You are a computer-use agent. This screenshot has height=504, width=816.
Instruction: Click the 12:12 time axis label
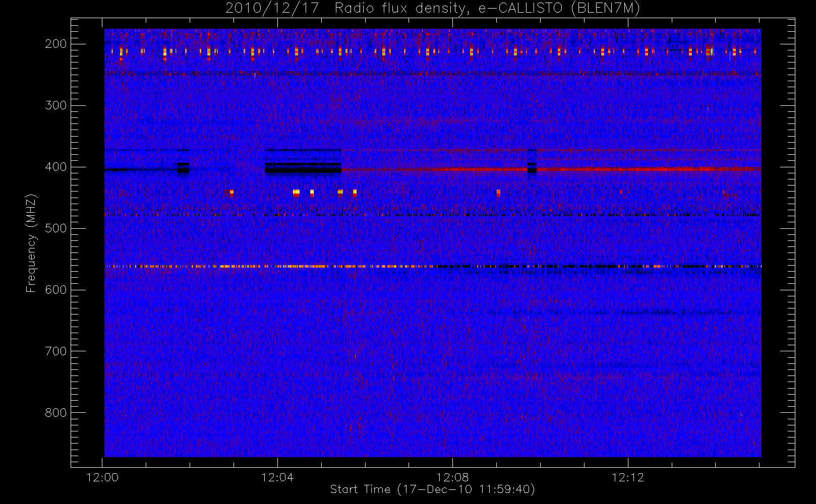click(x=628, y=477)
